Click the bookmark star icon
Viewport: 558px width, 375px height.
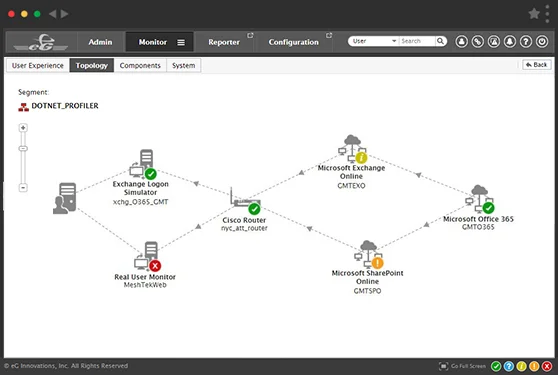click(x=534, y=14)
